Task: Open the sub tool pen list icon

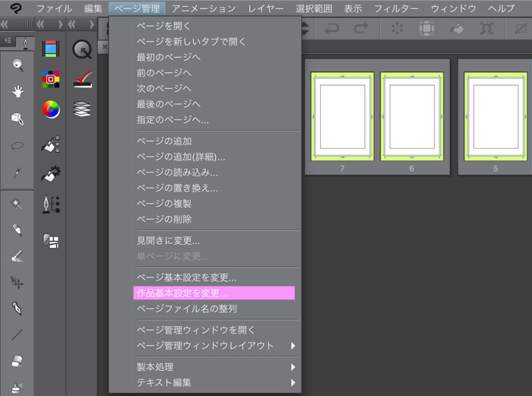Action: (51, 204)
